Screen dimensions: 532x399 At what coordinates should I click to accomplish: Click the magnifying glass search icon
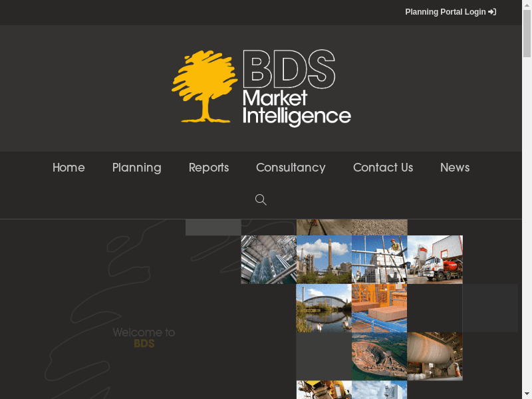click(x=261, y=199)
